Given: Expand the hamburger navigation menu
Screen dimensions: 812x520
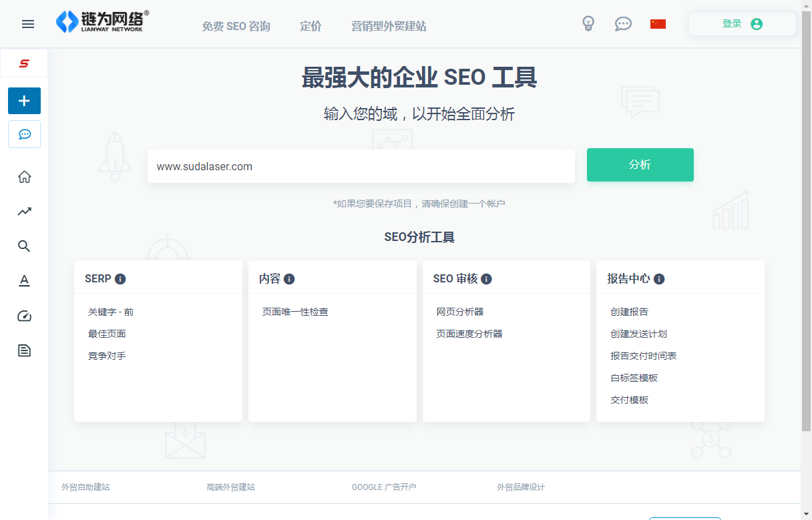Looking at the screenshot, I should [27, 23].
